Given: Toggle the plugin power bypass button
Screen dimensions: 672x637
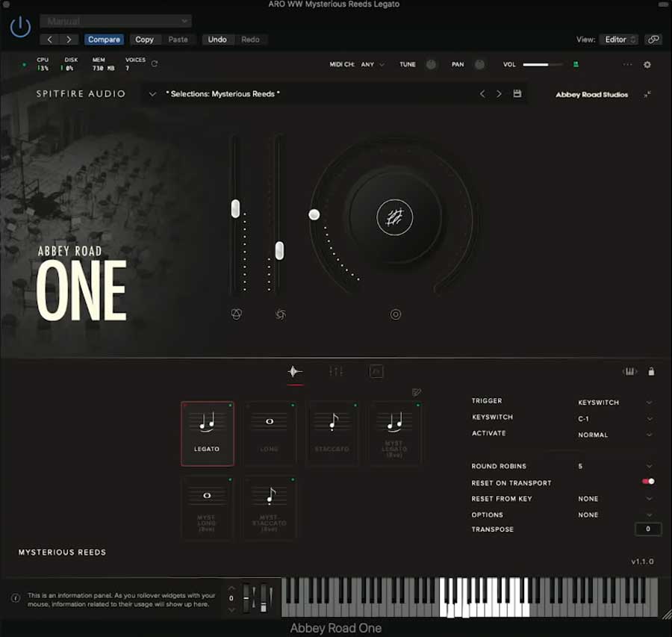Looking at the screenshot, I should click(20, 27).
